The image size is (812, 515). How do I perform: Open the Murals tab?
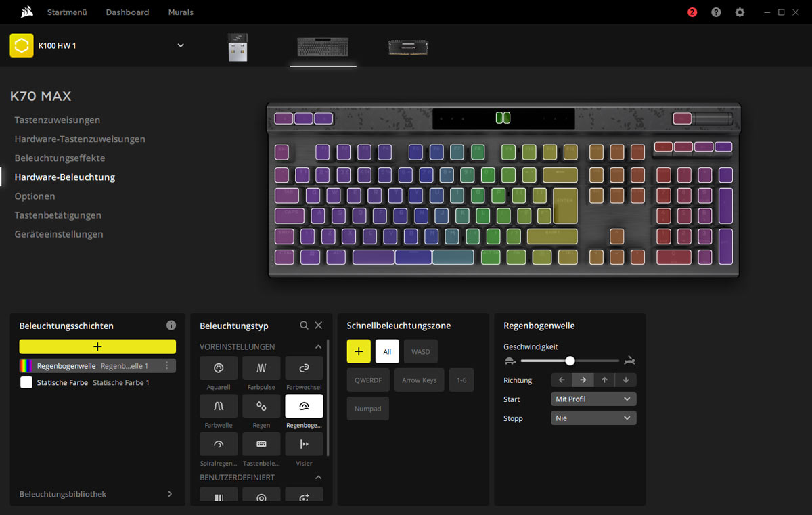click(181, 12)
